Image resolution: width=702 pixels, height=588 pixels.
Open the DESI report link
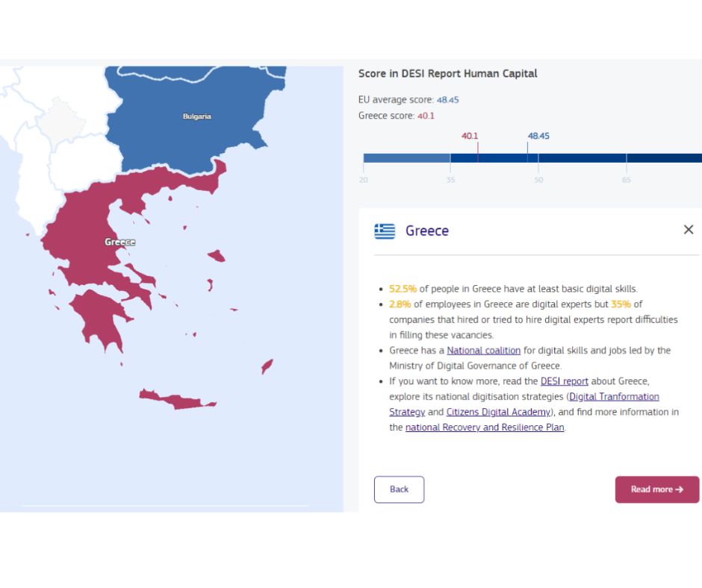click(x=564, y=381)
